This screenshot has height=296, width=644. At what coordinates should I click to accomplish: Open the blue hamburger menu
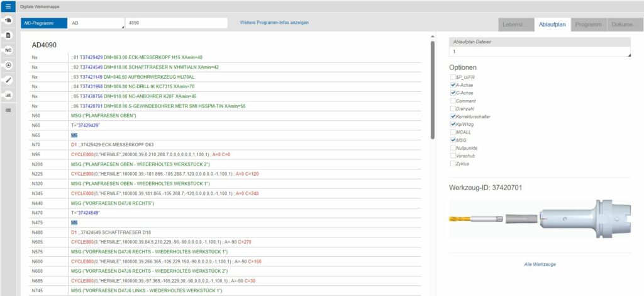[x=8, y=6]
